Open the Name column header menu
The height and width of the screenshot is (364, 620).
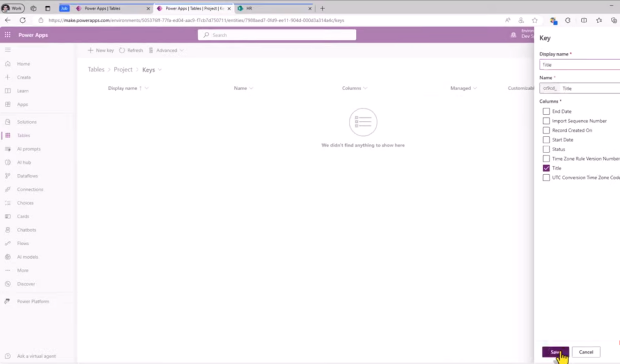point(251,88)
